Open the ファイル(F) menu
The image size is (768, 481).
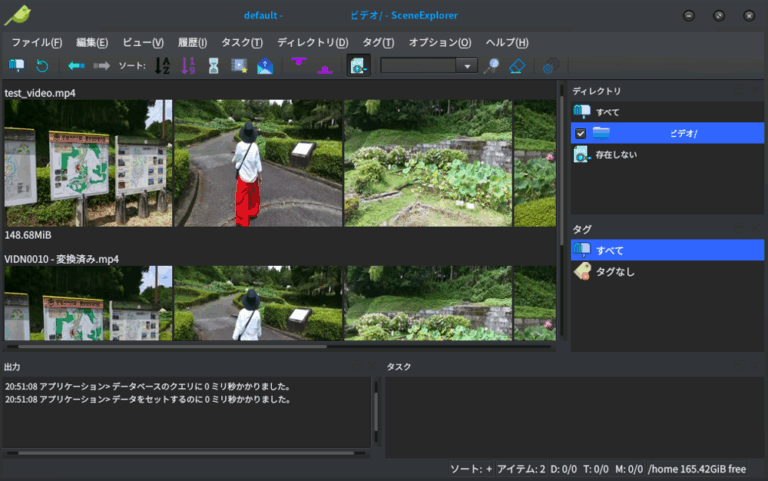36,43
